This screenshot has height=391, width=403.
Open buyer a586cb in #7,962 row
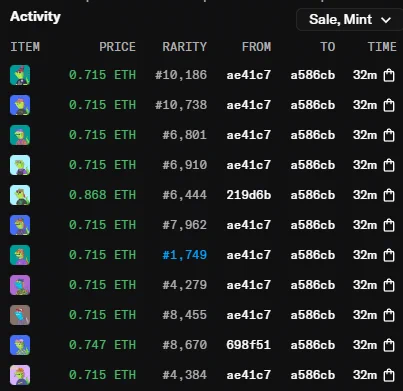[x=313, y=225]
